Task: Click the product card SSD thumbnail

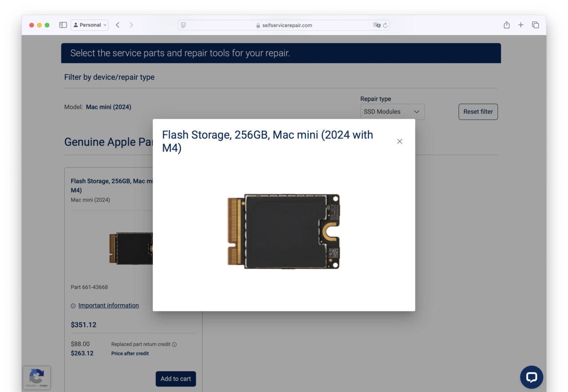Action: point(131,249)
